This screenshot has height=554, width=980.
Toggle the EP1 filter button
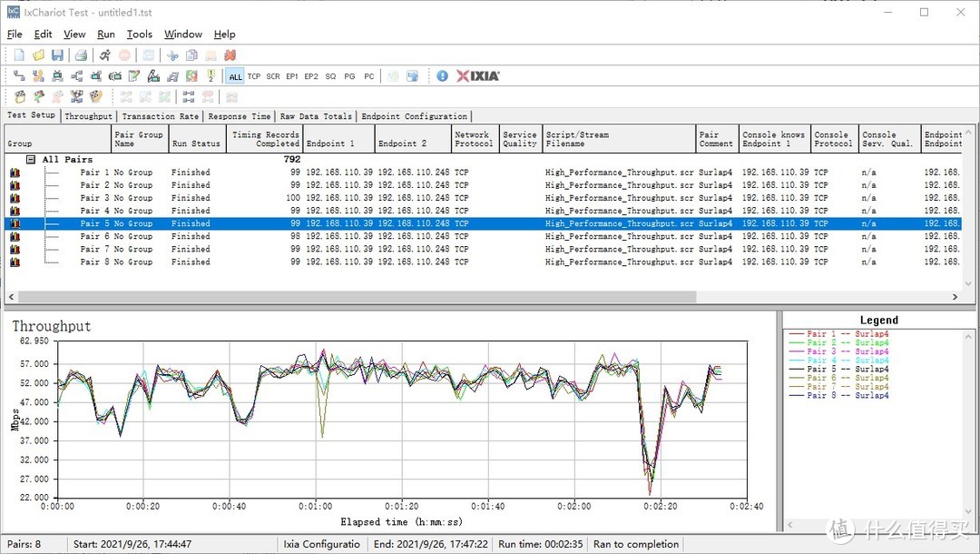point(292,76)
